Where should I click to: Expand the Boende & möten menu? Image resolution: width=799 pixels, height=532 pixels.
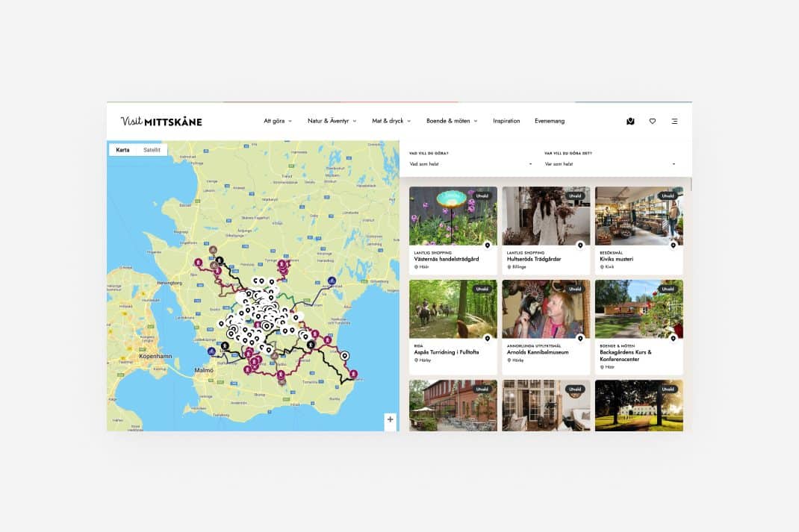pyautogui.click(x=452, y=121)
